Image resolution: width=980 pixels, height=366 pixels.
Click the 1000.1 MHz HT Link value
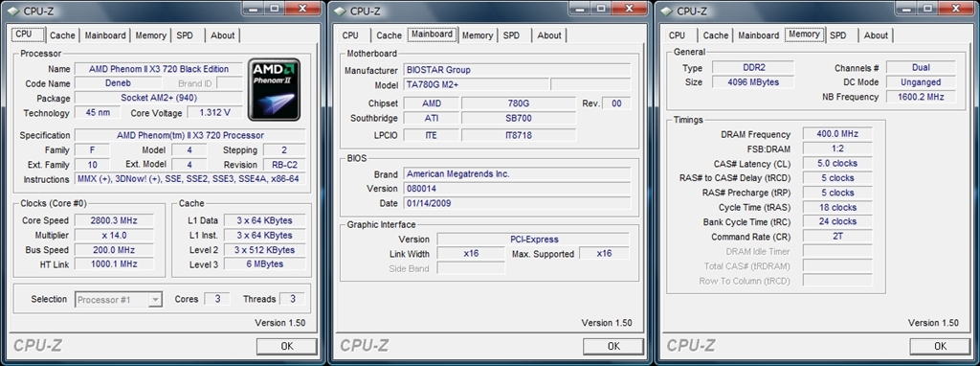tap(114, 264)
